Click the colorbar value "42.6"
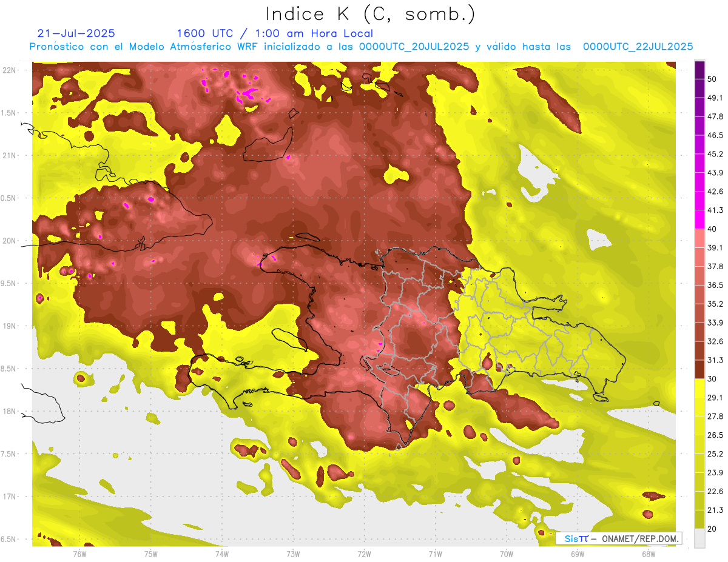The width and height of the screenshot is (728, 562). 715,192
